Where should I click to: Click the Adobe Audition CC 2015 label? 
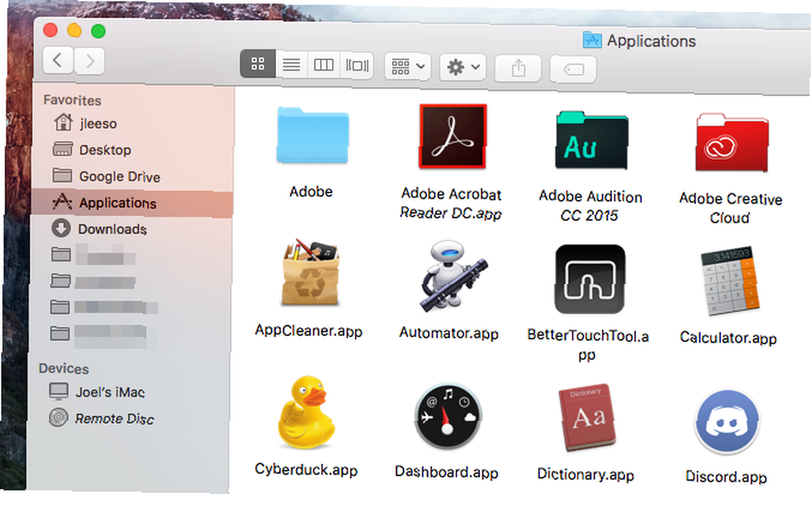tap(590, 205)
